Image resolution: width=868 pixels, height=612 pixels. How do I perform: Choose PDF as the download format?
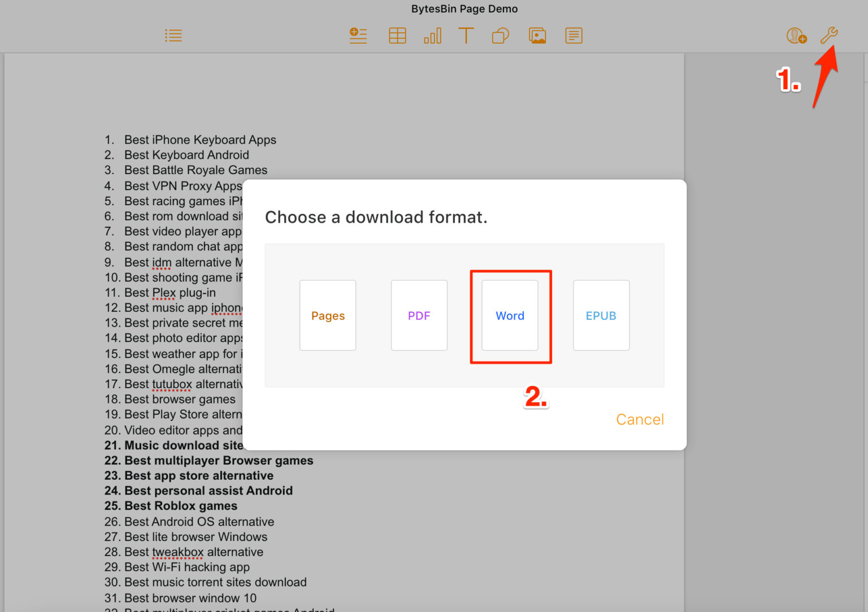[x=419, y=315]
